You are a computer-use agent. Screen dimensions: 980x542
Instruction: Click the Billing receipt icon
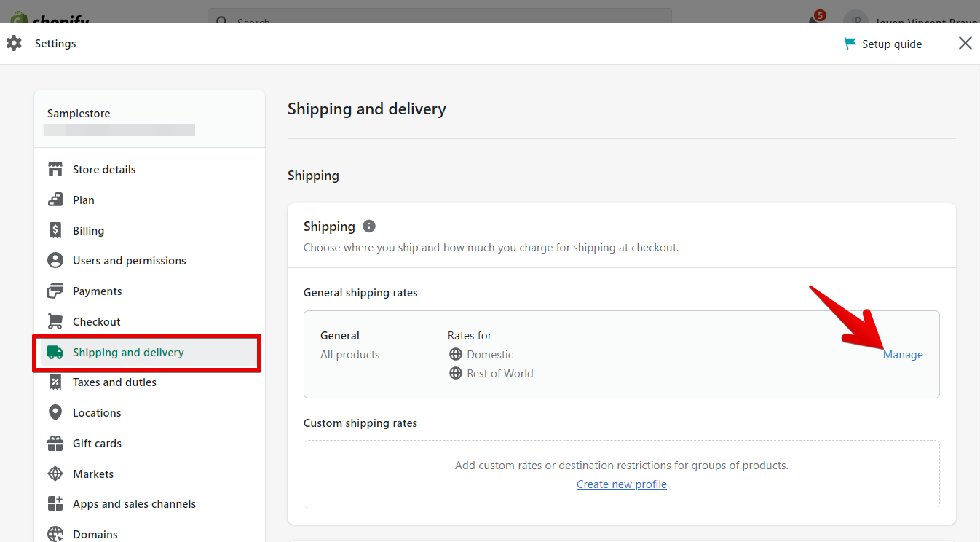pyautogui.click(x=55, y=231)
